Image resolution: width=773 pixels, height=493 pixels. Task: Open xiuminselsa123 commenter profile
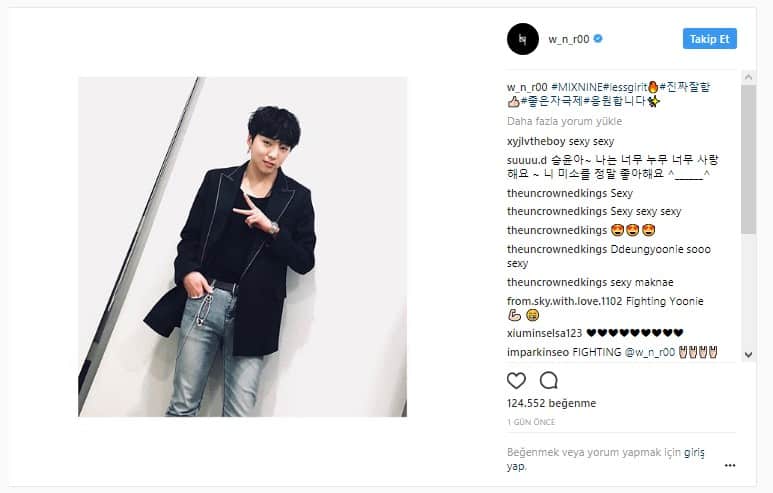[x=544, y=333]
